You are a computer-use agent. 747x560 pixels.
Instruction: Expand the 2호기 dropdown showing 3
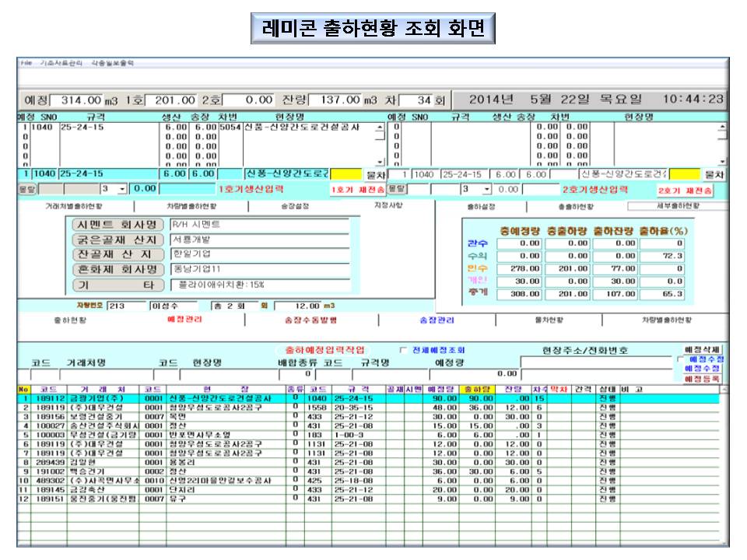pyautogui.click(x=486, y=190)
